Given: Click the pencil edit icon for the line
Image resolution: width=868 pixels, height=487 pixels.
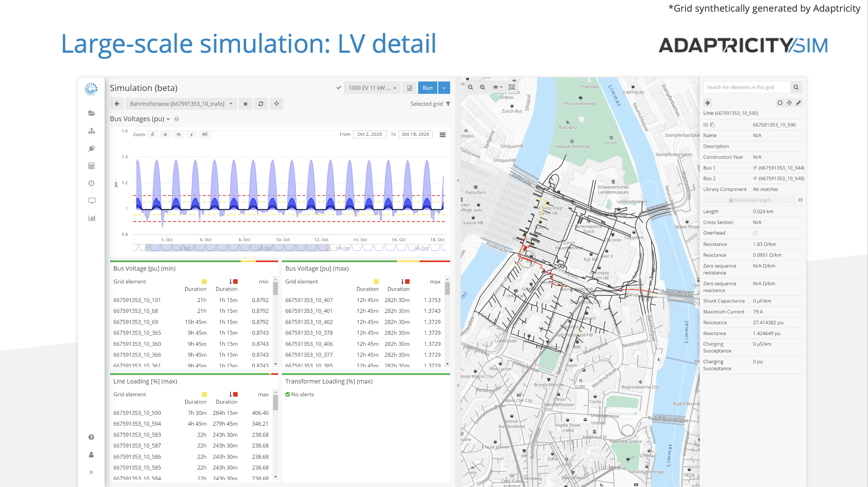Looking at the screenshot, I should (799, 103).
